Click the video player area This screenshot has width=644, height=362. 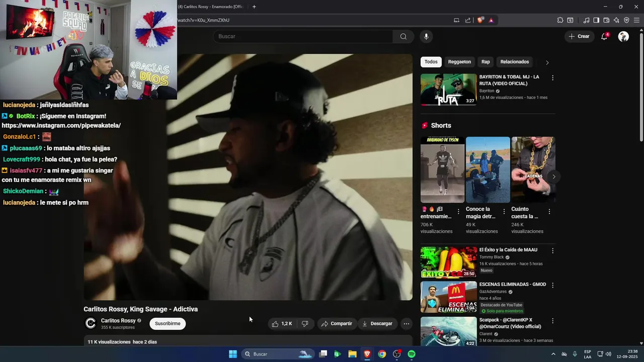coord(248,177)
